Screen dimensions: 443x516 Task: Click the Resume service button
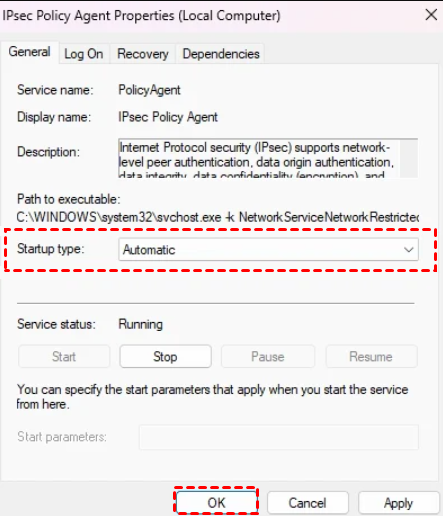point(371,357)
